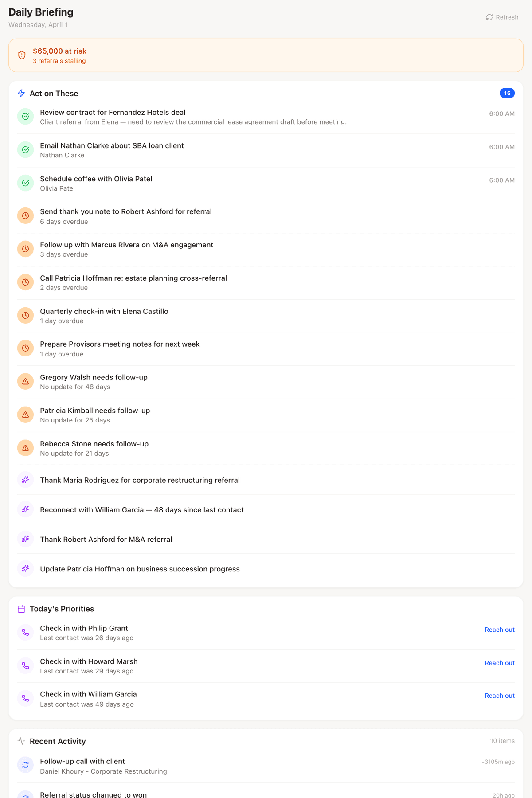Screen dimensions: 532x798
Task: Click sparkle icon for William Garcia reconnect
Action: click(26, 509)
